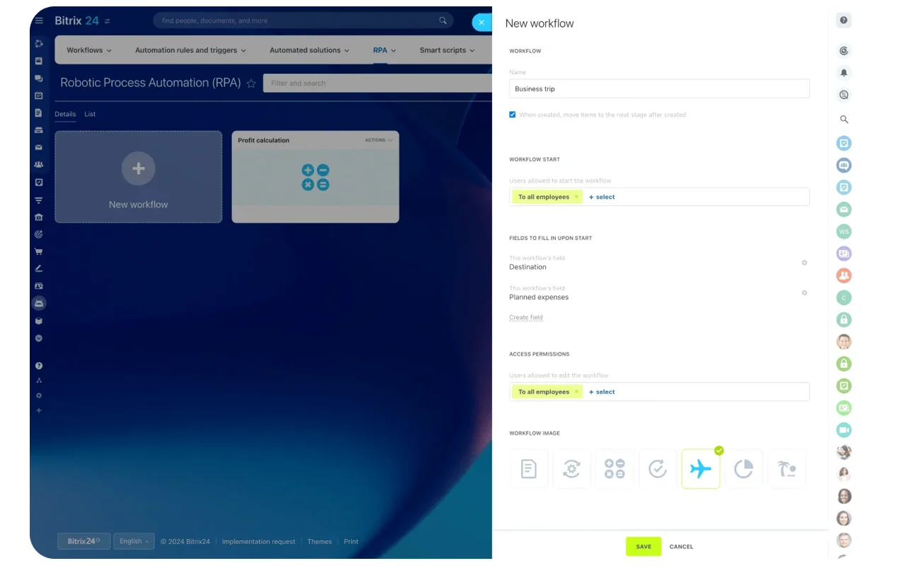Screen dimensions: 924x573
Task: Click the Create field link
Action: [525, 317]
